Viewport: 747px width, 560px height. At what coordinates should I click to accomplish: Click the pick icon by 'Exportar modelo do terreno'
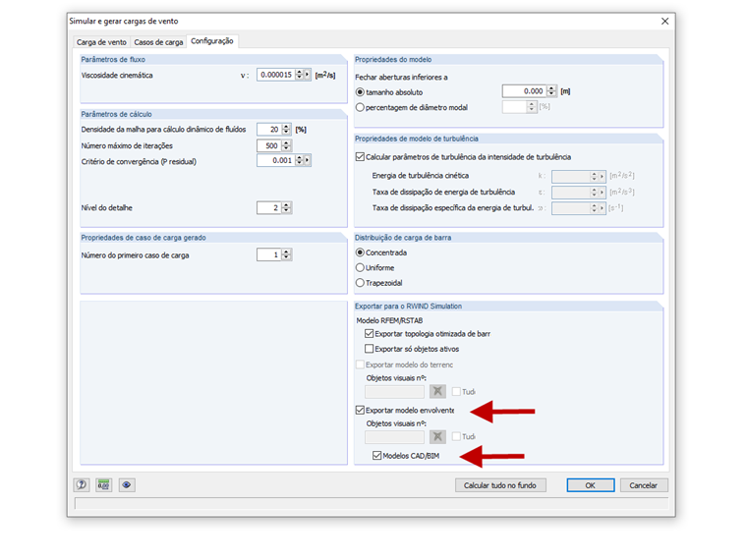437,391
